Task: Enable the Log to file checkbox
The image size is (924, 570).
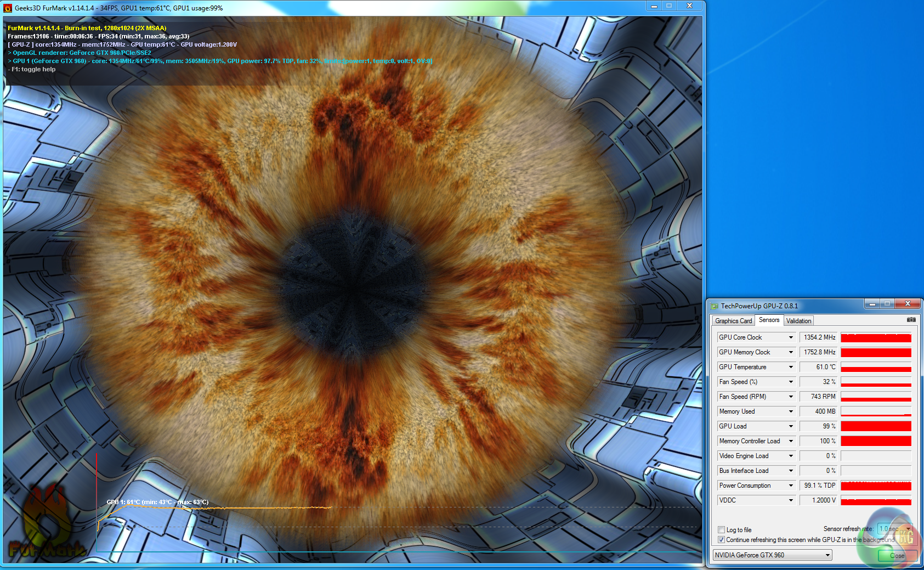Action: coord(722,530)
